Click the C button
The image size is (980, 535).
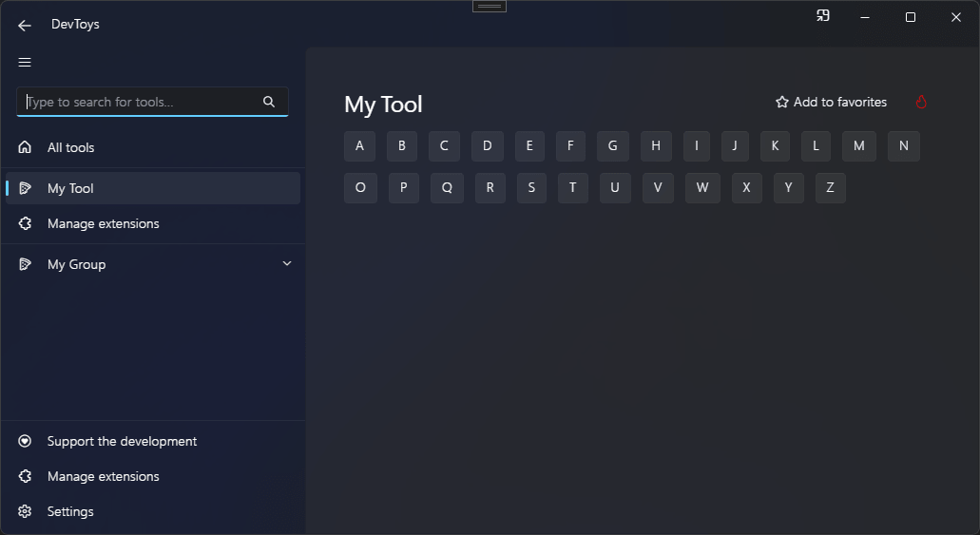coord(444,146)
